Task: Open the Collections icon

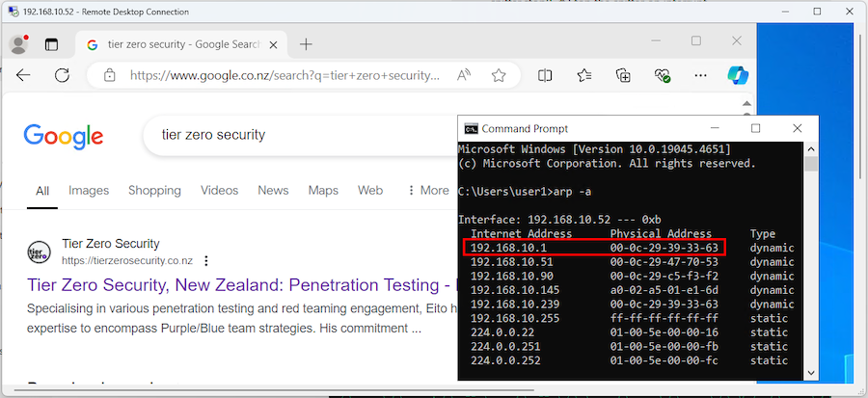Action: 623,75
